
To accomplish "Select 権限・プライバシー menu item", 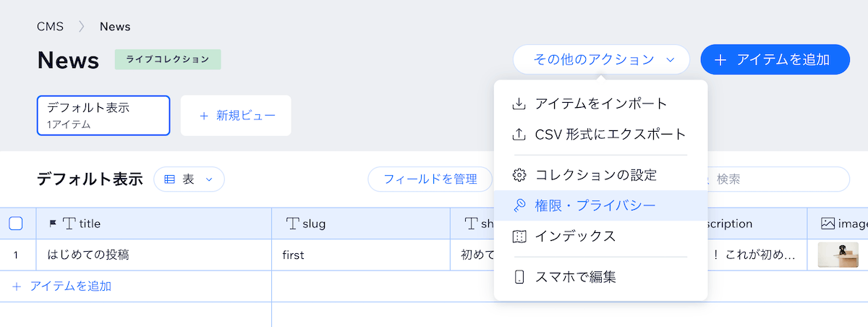I will point(600,205).
